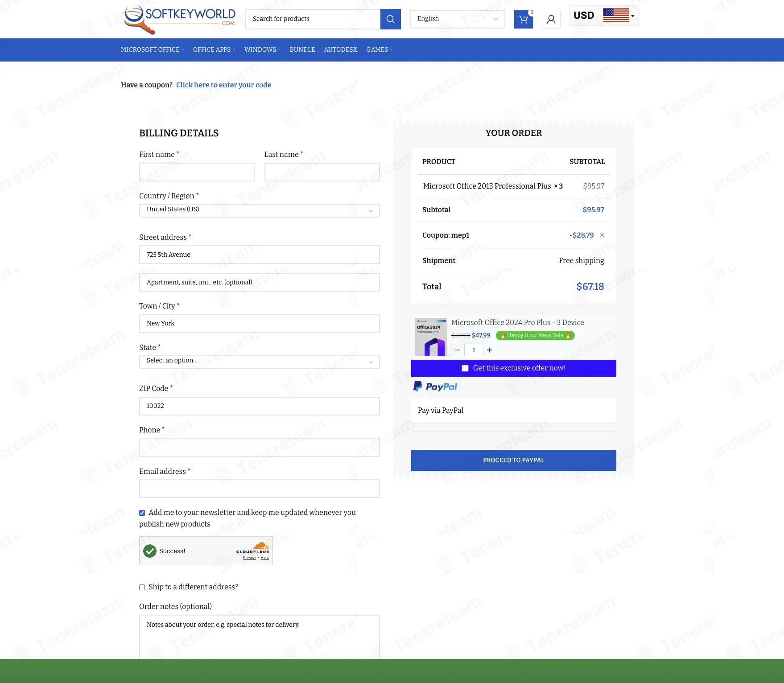Click the 'Microsoft Office 2024 Pro Plus - 3 Device' title
Screen dimensions: 784x683
(x=517, y=322)
